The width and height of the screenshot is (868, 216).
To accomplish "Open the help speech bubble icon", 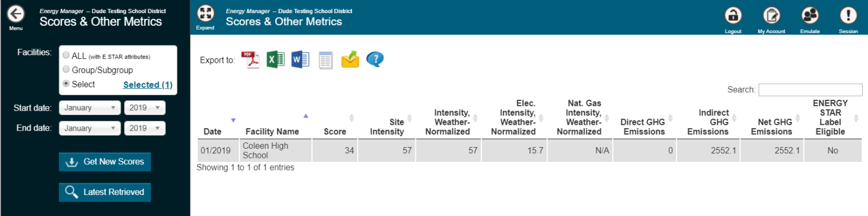I will click(x=375, y=59).
